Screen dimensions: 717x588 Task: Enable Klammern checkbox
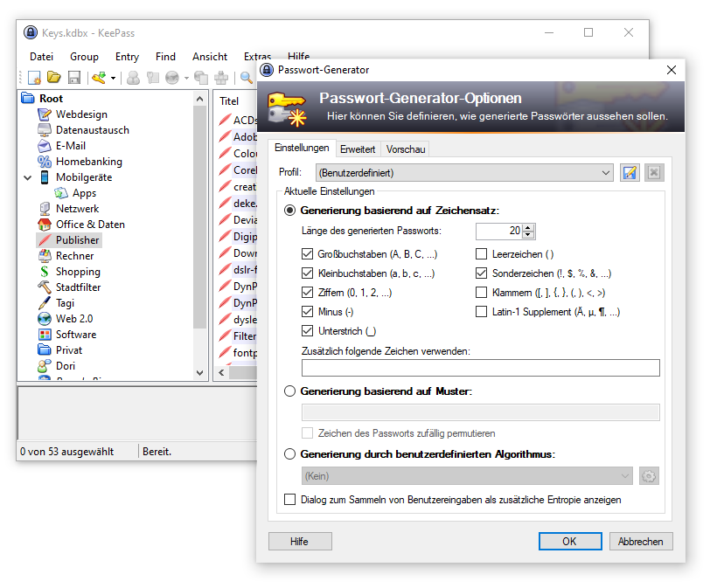click(x=481, y=293)
